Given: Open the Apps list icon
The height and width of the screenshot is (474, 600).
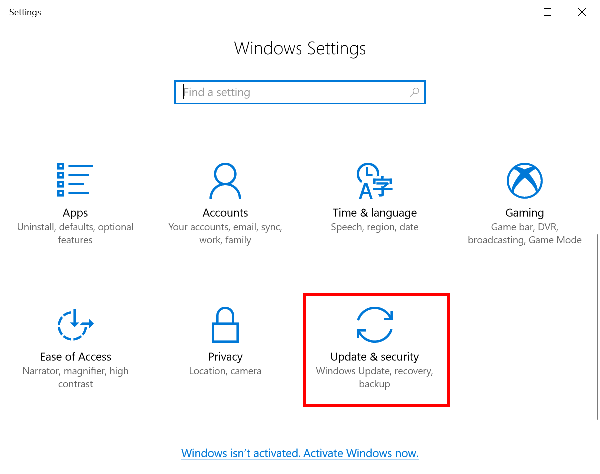Looking at the screenshot, I should (x=75, y=180).
